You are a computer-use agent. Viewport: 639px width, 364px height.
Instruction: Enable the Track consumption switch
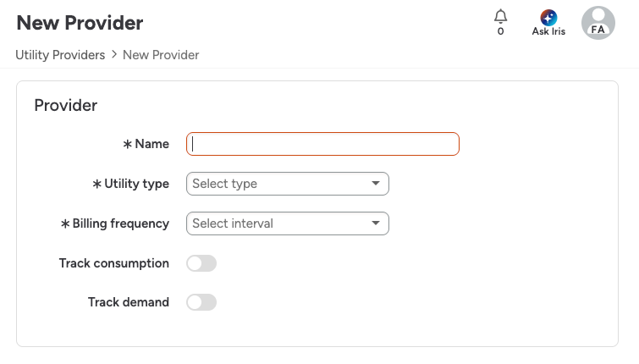pos(201,263)
